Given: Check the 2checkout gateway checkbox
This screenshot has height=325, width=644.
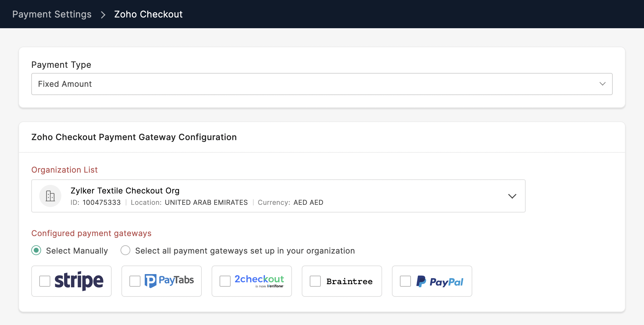Looking at the screenshot, I should point(225,281).
